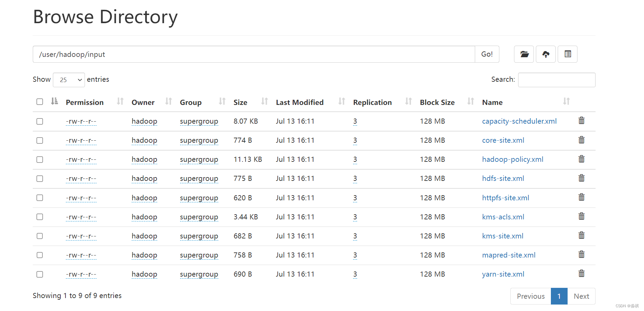Sort by Owner column arrows
Viewport: 644px width, 311px height.
pos(169,102)
